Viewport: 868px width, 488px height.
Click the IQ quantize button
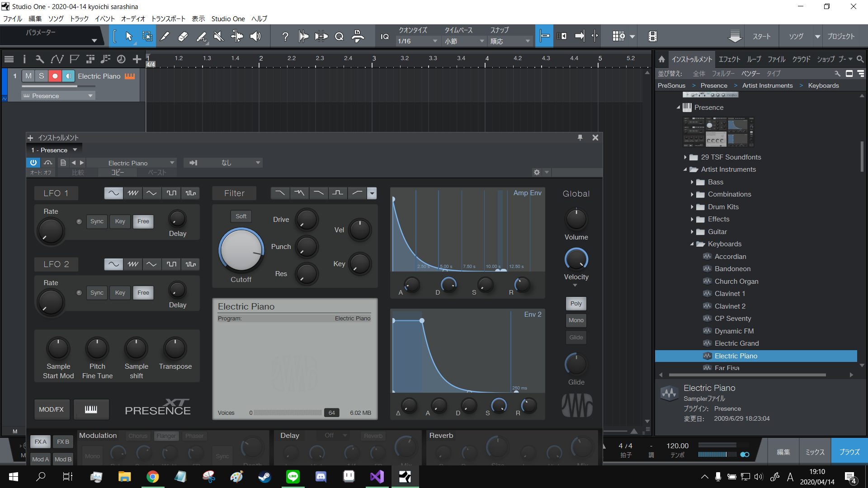click(385, 37)
